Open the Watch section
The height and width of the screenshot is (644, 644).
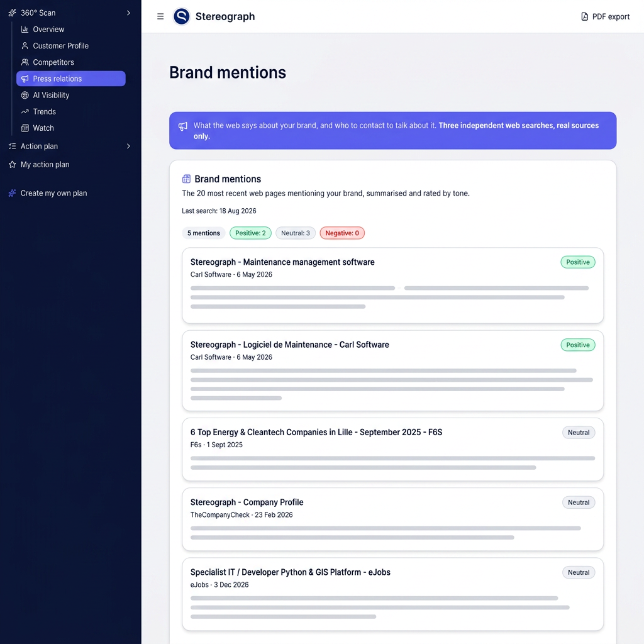(x=70, y=128)
